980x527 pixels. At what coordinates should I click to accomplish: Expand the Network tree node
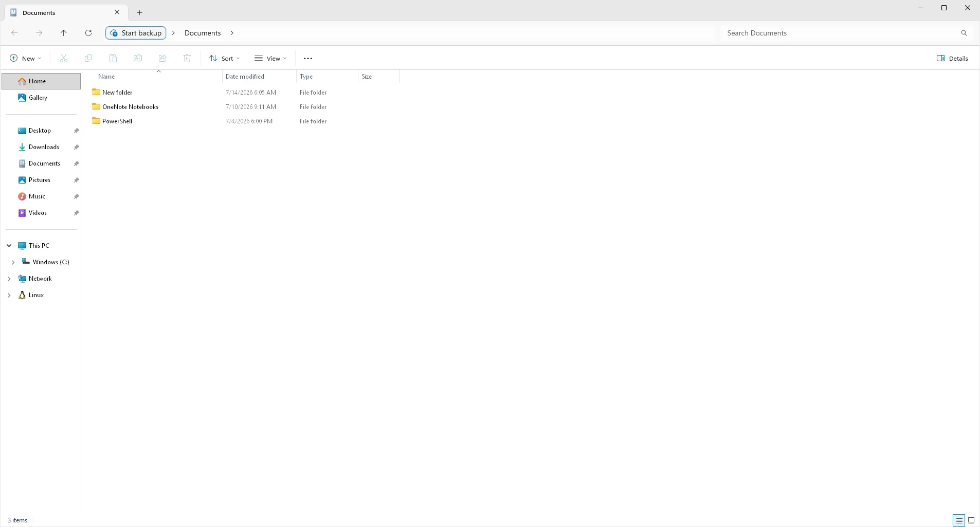9,279
